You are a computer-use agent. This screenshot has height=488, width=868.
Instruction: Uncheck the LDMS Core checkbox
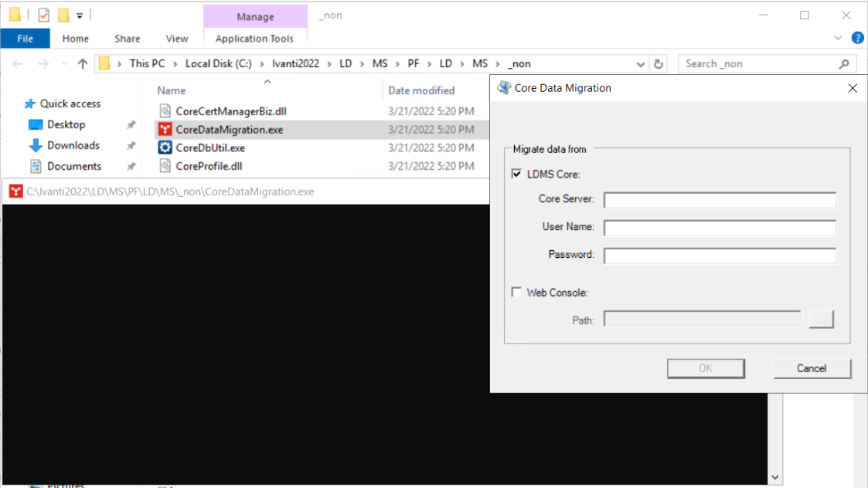point(516,174)
